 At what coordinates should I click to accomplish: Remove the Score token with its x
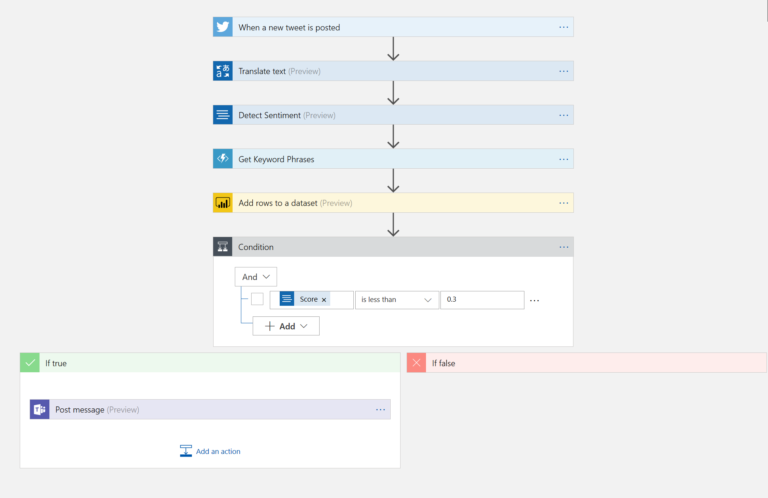pyautogui.click(x=324, y=300)
